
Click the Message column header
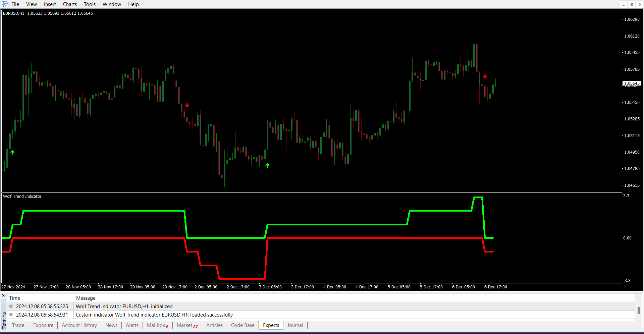click(x=86, y=298)
